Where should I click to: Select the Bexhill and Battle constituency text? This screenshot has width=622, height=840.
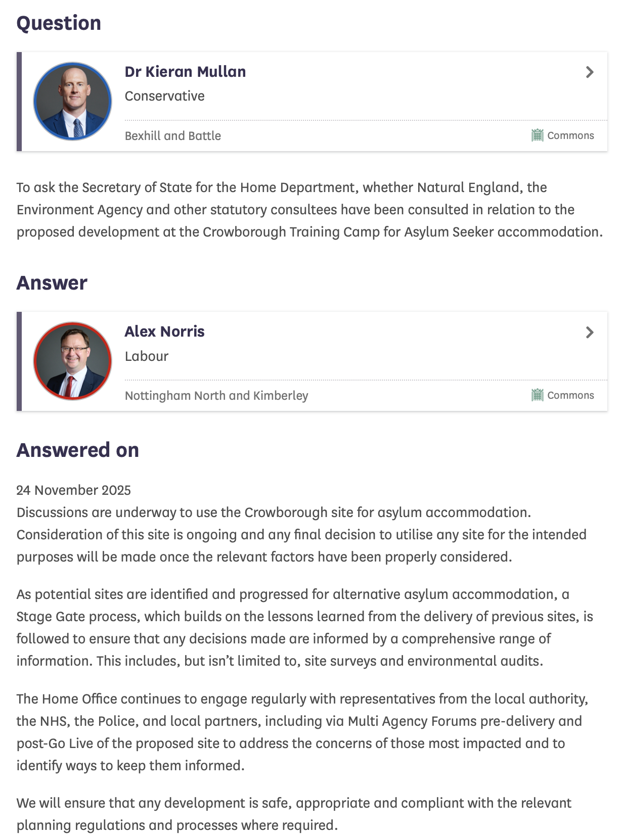pos(172,136)
